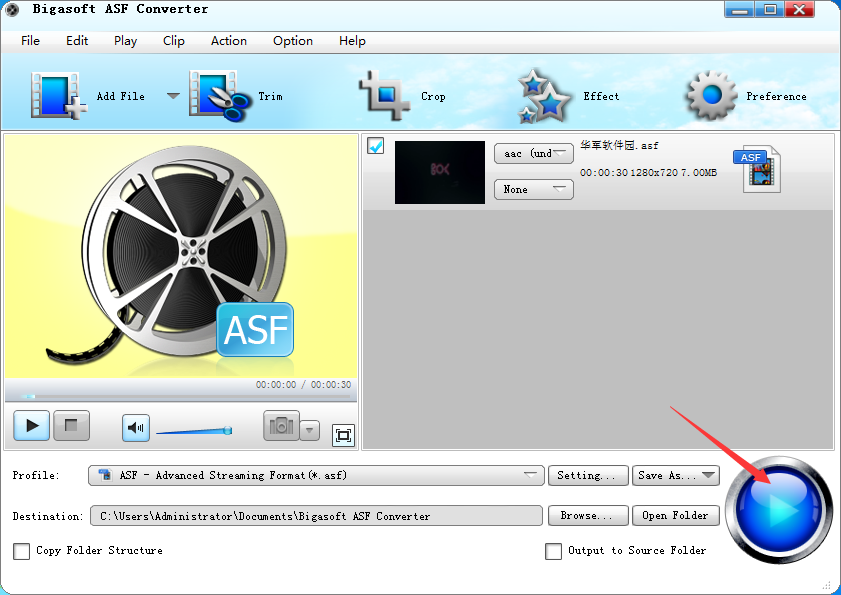
Task: Open the Crop tool
Action: pos(385,96)
